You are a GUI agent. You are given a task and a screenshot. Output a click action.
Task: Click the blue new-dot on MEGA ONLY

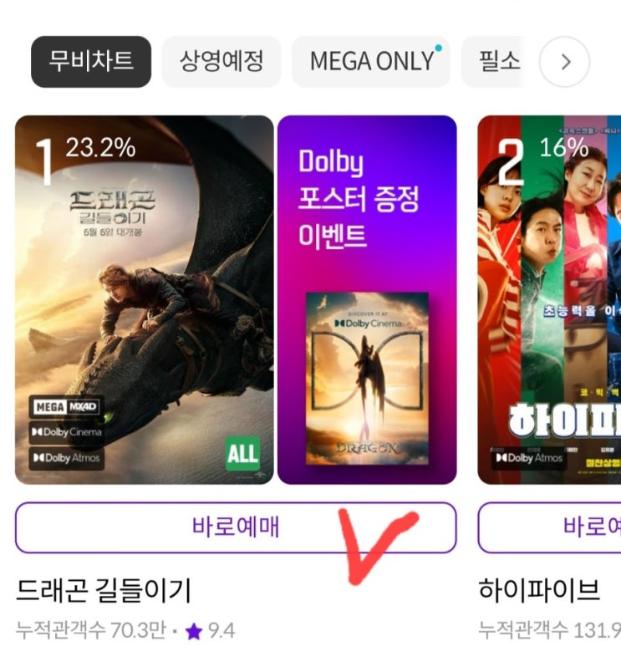438,48
